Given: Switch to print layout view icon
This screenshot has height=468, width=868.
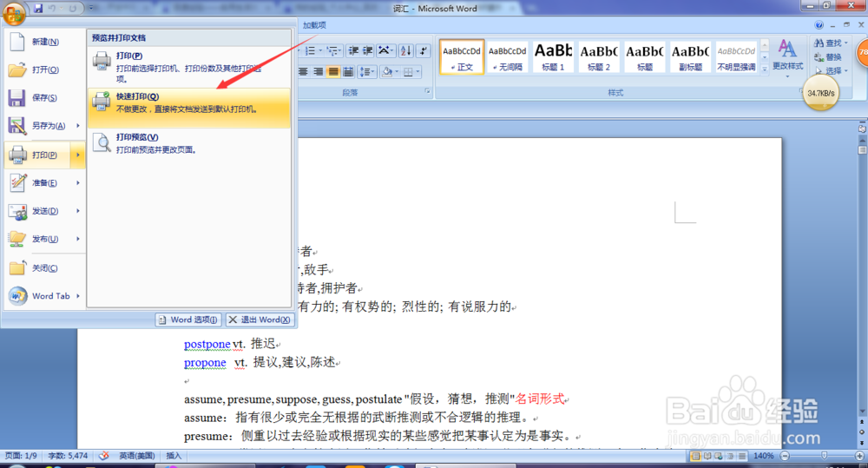Looking at the screenshot, I should pos(695,456).
